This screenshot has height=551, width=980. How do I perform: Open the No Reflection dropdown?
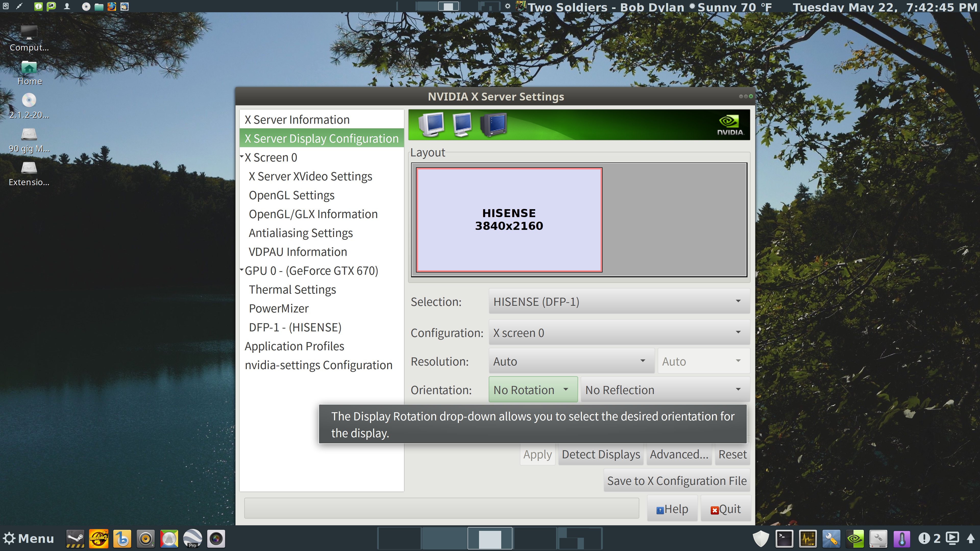[665, 390]
